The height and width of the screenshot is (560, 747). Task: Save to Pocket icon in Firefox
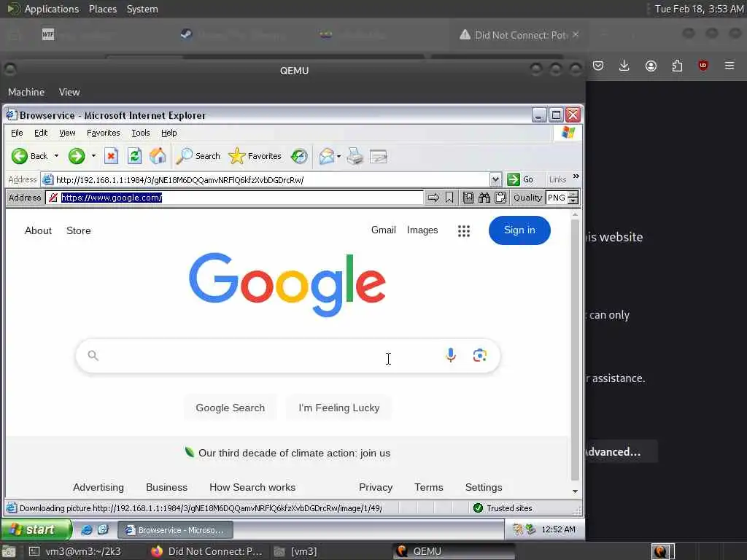click(x=598, y=66)
